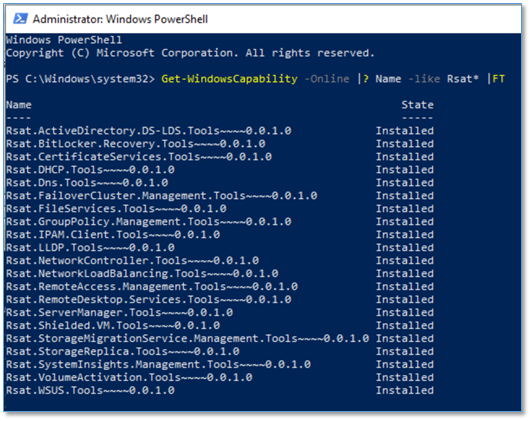Click the Get-WindowsCapability command text
This screenshot has width=531, height=421.
point(229,79)
